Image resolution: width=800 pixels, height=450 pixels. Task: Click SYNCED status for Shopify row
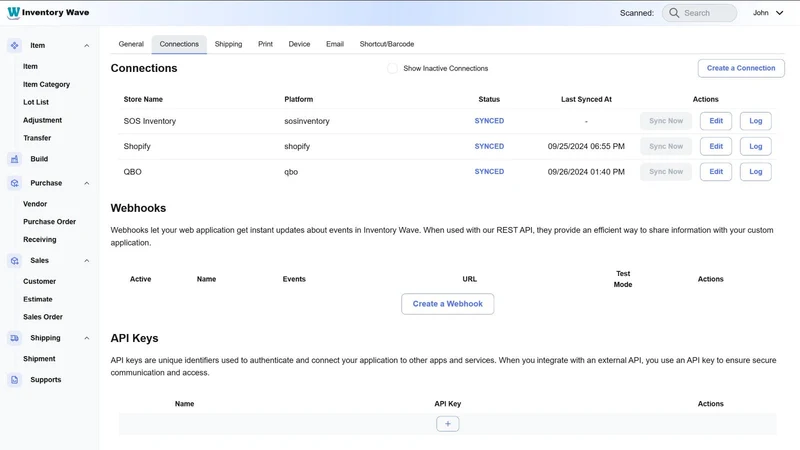coord(489,146)
